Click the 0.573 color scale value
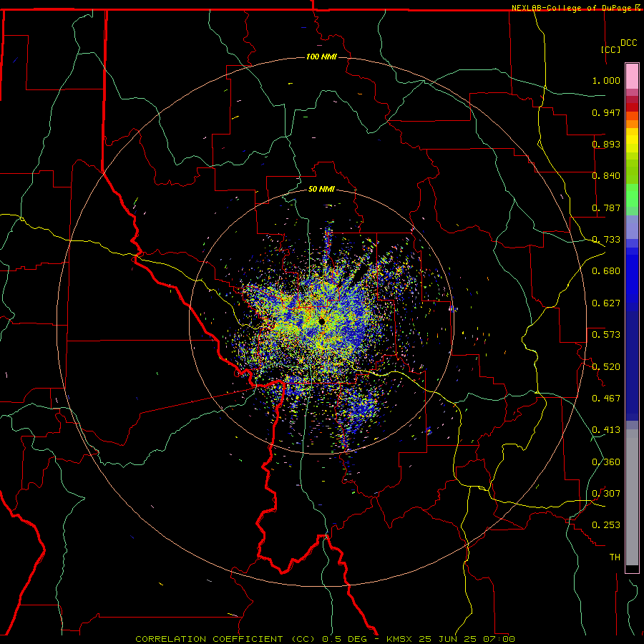644x644 pixels. coord(606,335)
